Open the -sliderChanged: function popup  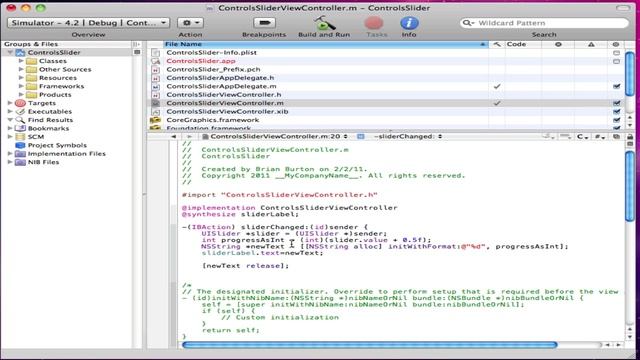pos(408,136)
